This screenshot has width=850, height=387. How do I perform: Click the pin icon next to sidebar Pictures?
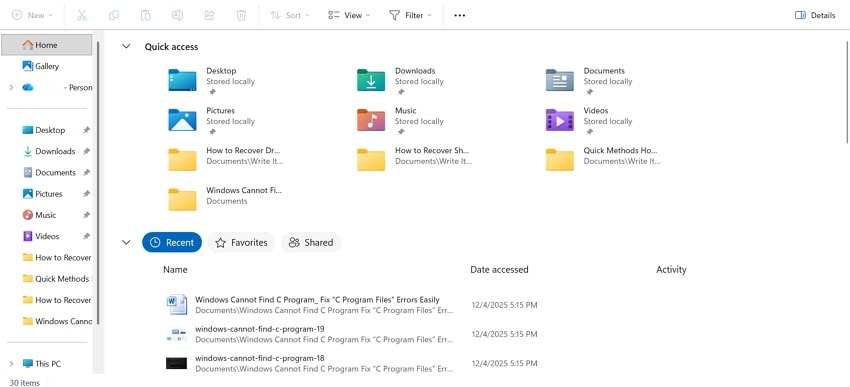click(86, 194)
